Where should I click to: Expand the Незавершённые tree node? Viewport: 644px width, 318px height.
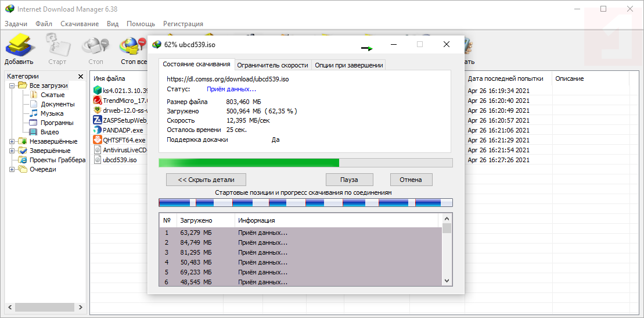pyautogui.click(x=12, y=141)
